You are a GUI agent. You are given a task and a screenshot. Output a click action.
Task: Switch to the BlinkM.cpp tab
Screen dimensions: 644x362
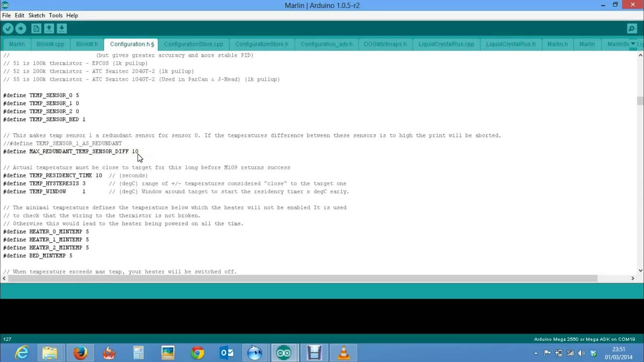(50, 44)
